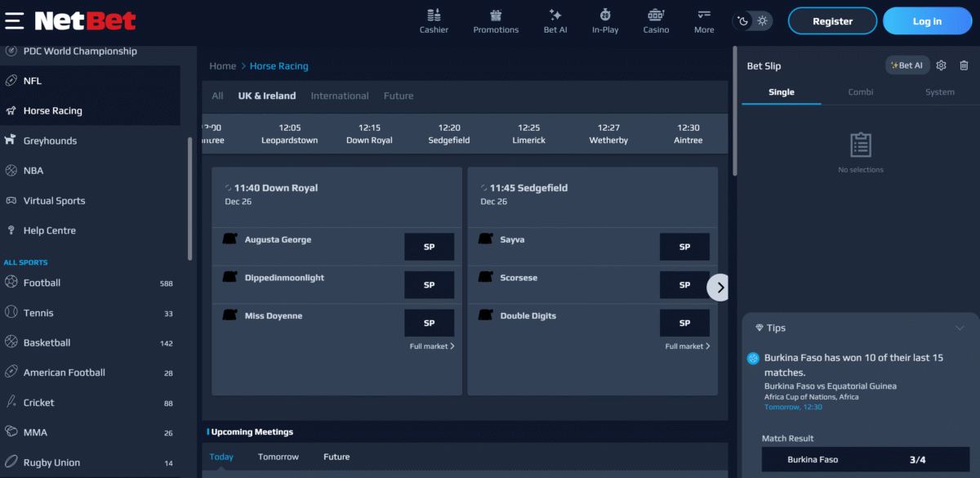Switch to International racing tab

(340, 96)
